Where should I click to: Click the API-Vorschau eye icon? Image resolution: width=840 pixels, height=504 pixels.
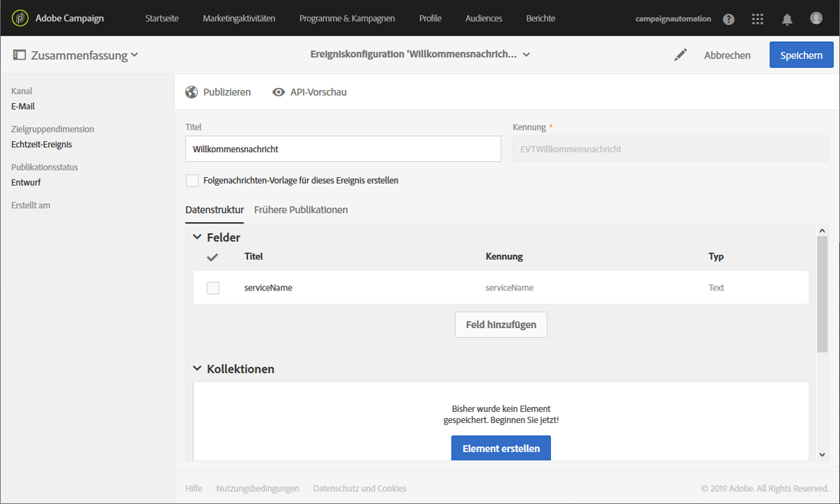tap(279, 92)
